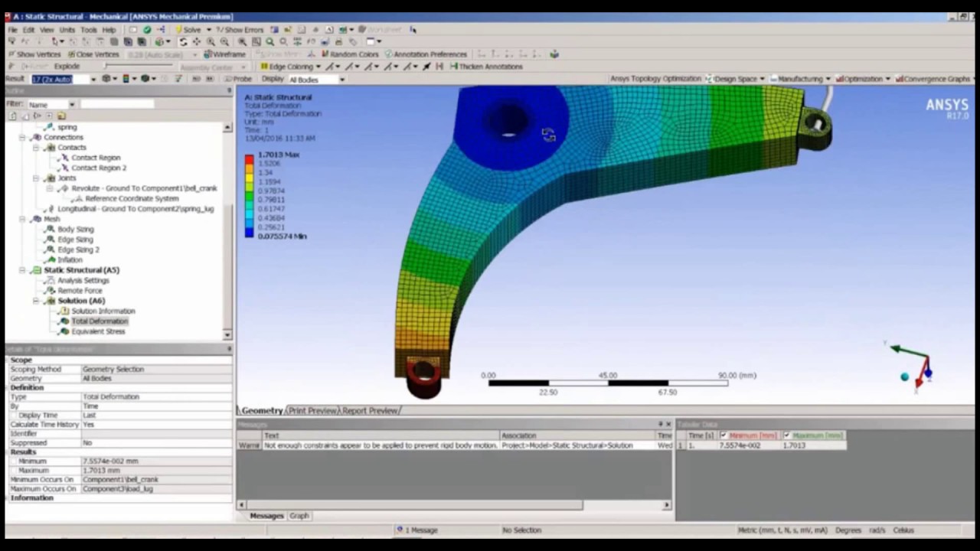Click the Show Errors toolbar button
Image resolution: width=980 pixels, height=551 pixels.
[x=240, y=30]
